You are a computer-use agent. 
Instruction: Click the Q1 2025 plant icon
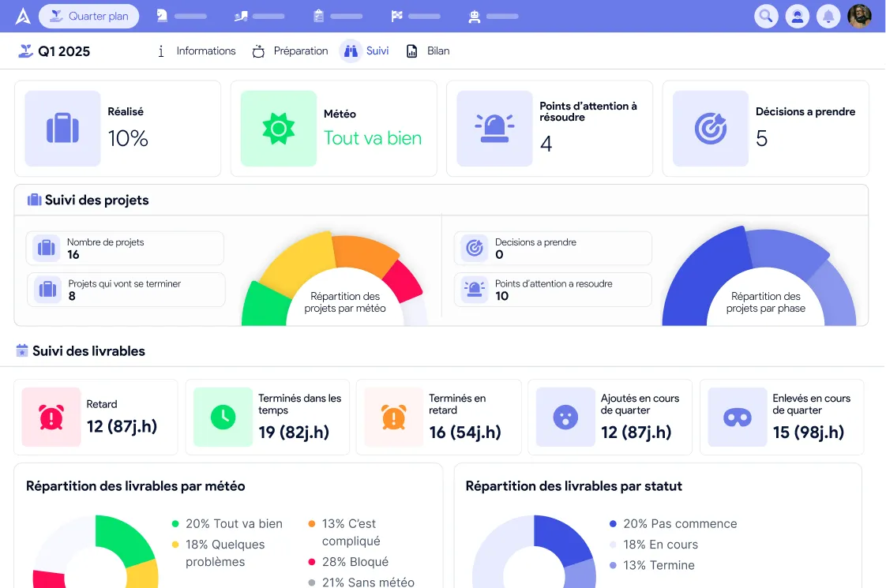(x=25, y=51)
